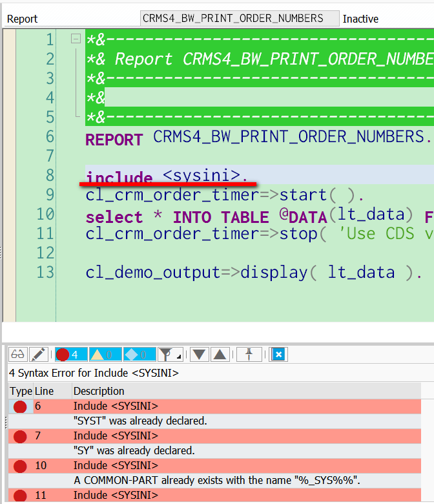Screen dimensions: 434x504
Task: Jump to next error with down arrow
Action: 199,355
